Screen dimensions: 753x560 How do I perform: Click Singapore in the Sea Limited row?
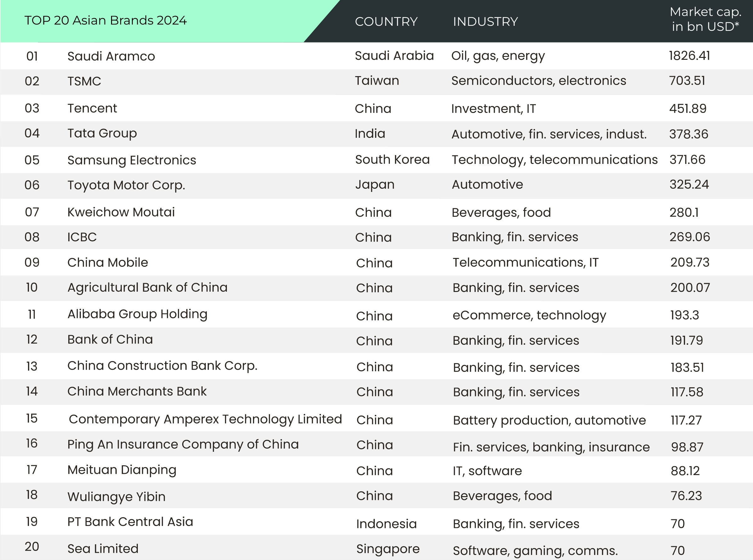point(388,549)
